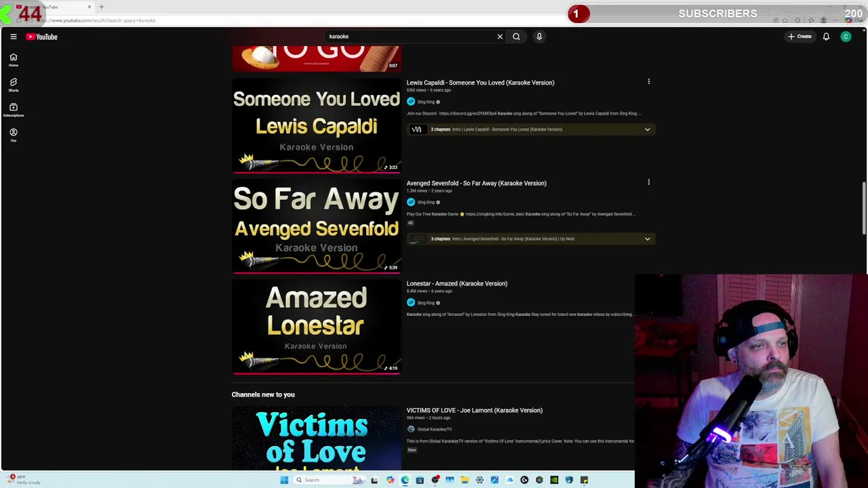The height and width of the screenshot is (488, 868).
Task: Click the Create button
Action: [800, 37]
